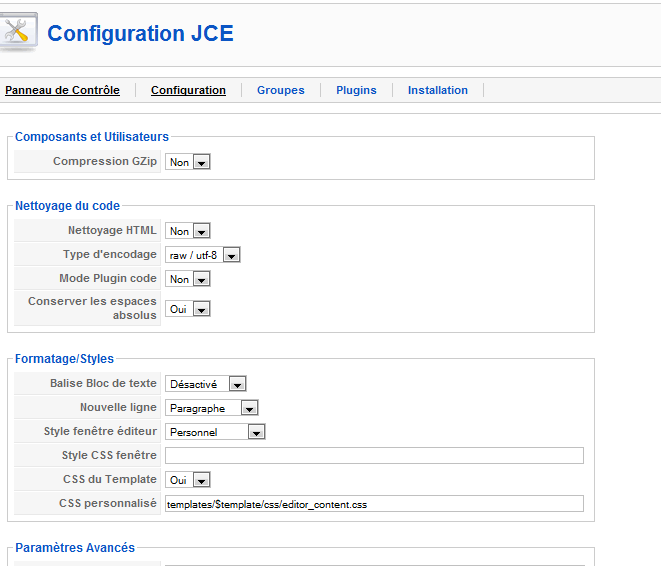Switch to the Configuration tab
This screenshot has height=566, width=661.
(x=188, y=90)
